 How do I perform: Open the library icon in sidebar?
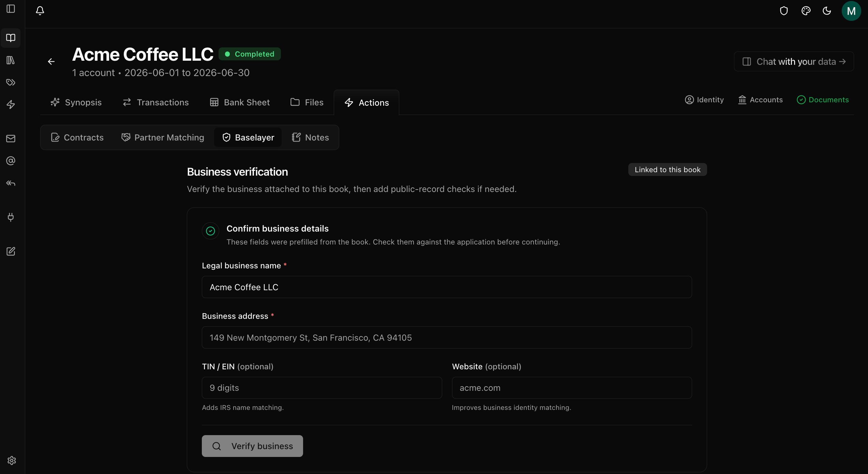[x=11, y=60]
